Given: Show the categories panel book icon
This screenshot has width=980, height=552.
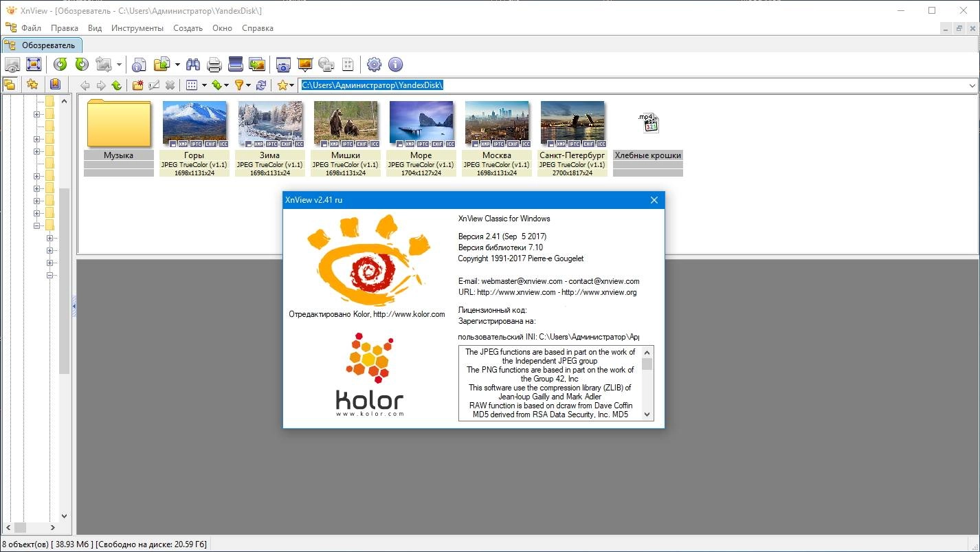Looking at the screenshot, I should coord(55,85).
